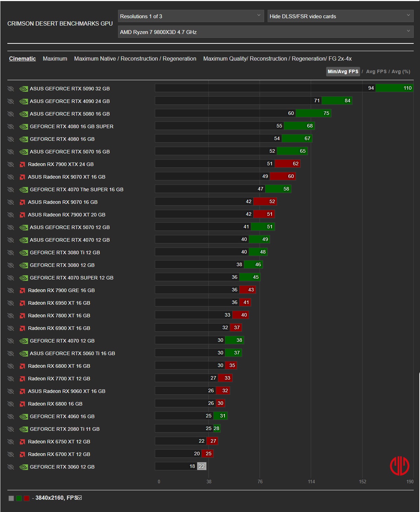The image size is (420, 512).
Task: Click the GEFORCE RTX 2080 Ti 11 GB label
Action: [65, 429]
